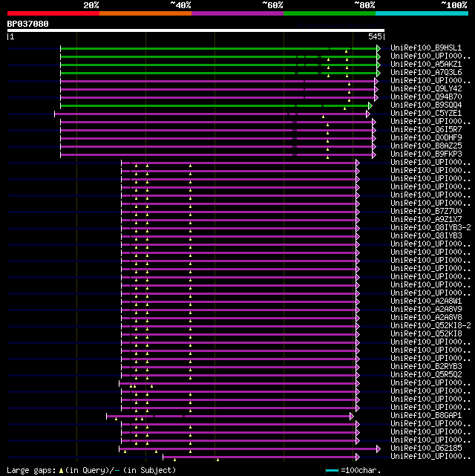
Task: Click the arrowhead ending the B7Z7U0 alignment
Action: click(x=358, y=212)
